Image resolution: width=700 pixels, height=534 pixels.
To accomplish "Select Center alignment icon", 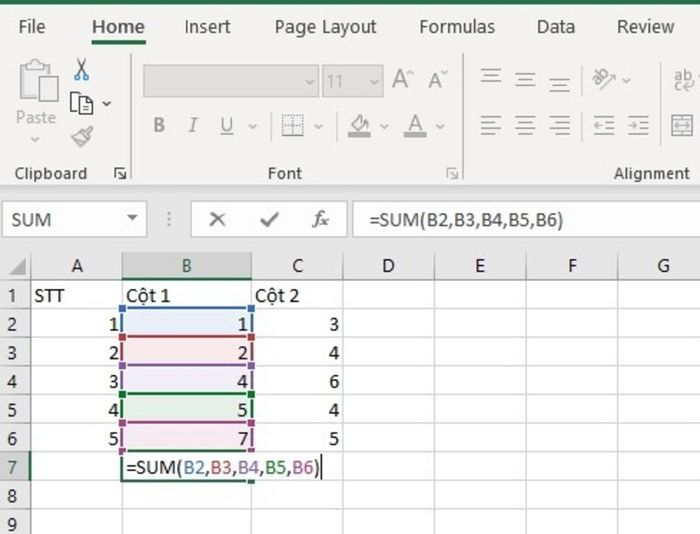I will tap(525, 125).
